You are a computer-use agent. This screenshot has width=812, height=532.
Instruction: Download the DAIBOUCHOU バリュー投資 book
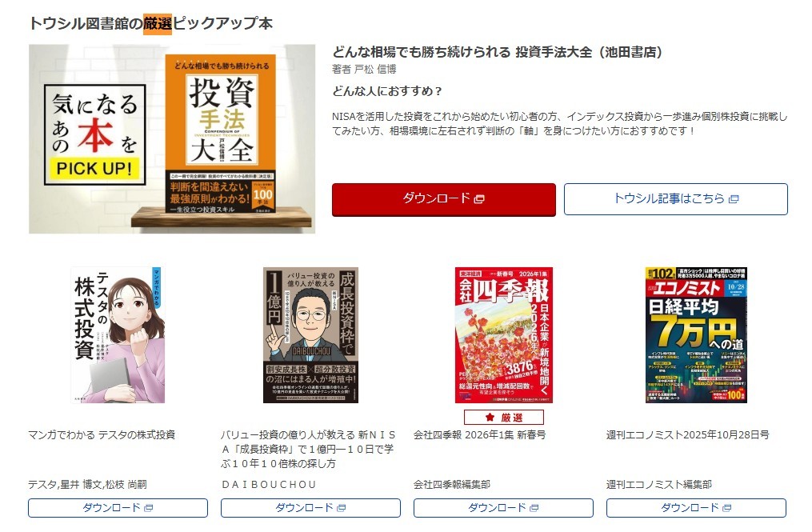tap(310, 508)
